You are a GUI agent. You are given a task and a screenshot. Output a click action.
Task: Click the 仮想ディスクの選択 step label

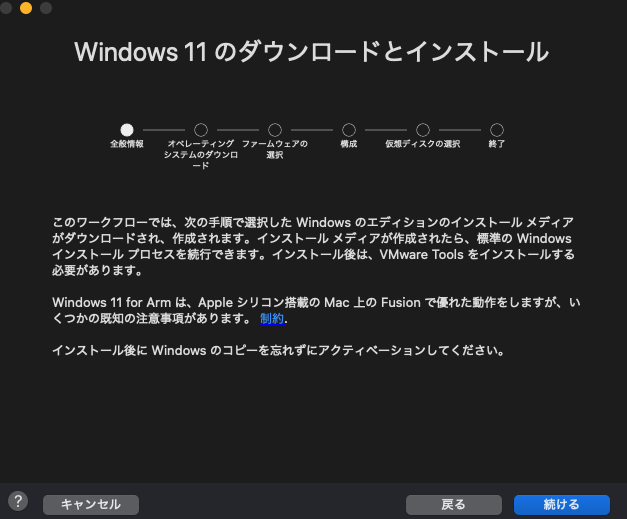[423, 145]
